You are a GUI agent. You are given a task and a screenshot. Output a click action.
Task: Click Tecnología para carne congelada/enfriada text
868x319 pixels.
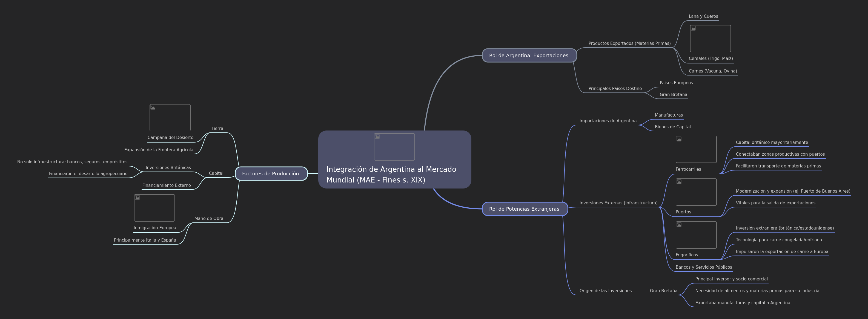pyautogui.click(x=779, y=240)
